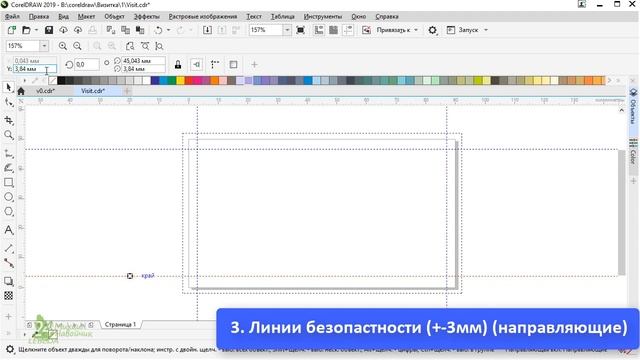Image resolution: width=640 pixels, height=360 pixels.
Task: Open the Файл menu
Action: coord(12,16)
